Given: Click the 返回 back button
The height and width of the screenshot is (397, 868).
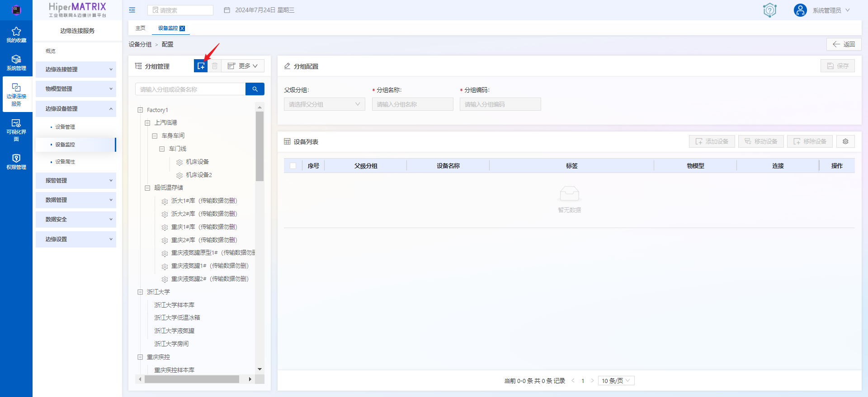Looking at the screenshot, I should (844, 44).
